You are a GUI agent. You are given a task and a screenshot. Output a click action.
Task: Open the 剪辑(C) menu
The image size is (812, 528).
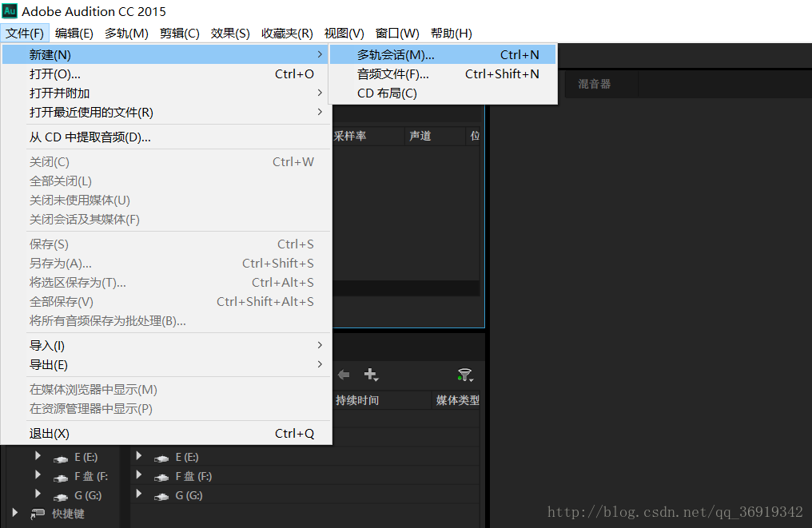click(x=179, y=33)
